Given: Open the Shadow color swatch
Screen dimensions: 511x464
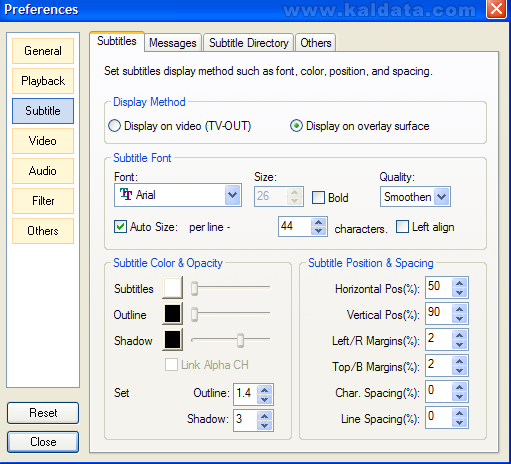Looking at the screenshot, I should (172, 340).
